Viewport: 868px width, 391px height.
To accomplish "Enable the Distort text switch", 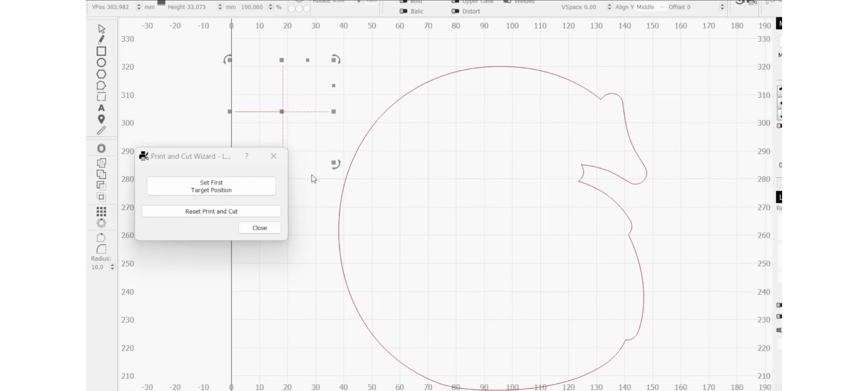I will point(455,11).
